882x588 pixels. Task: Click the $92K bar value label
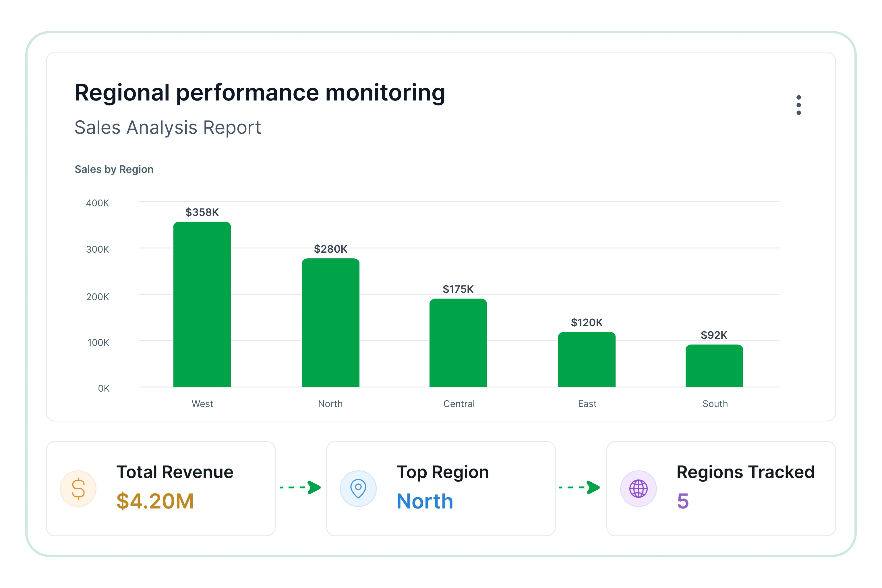[x=714, y=335]
